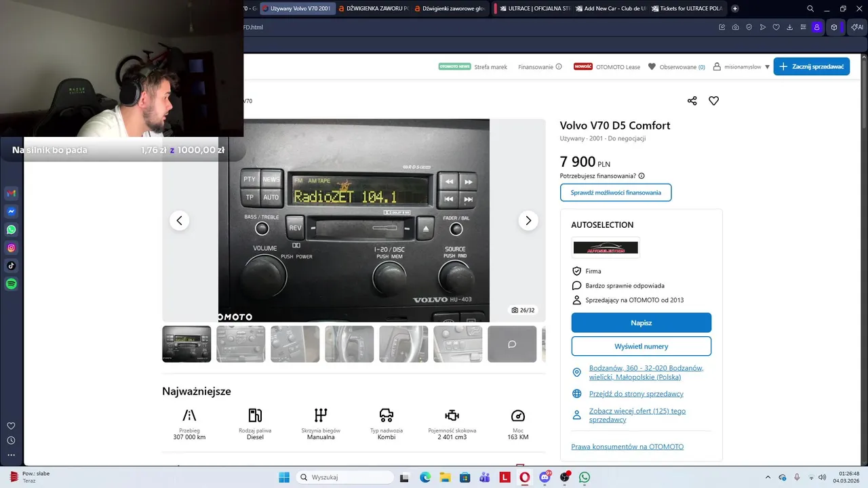Click financing info circle icon in header
This screenshot has width=868, height=488.
tap(559, 66)
